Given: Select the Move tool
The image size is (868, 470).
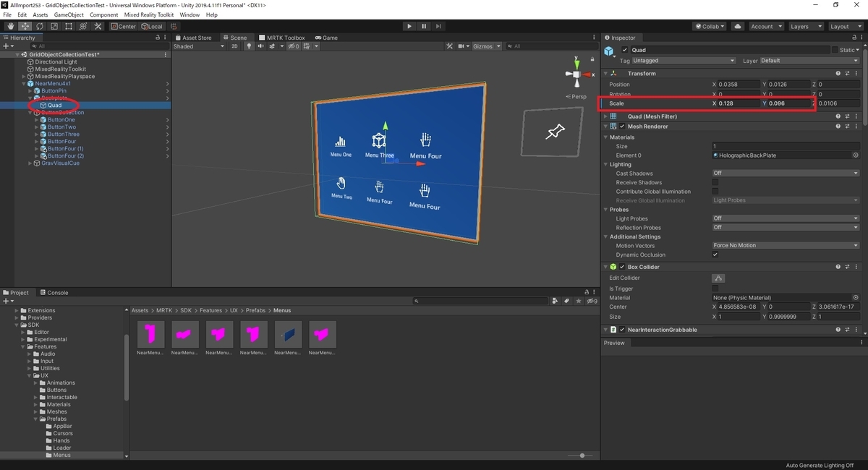Looking at the screenshot, I should point(25,26).
